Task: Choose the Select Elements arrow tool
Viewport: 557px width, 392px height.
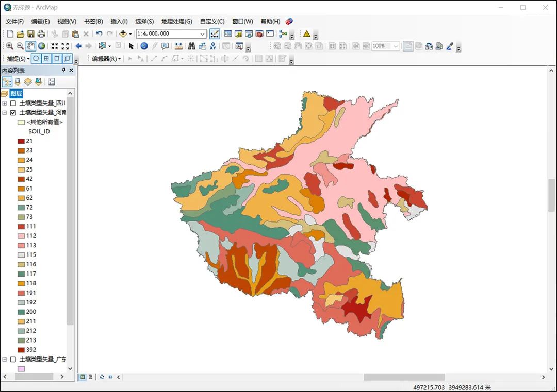Action: (x=131, y=46)
